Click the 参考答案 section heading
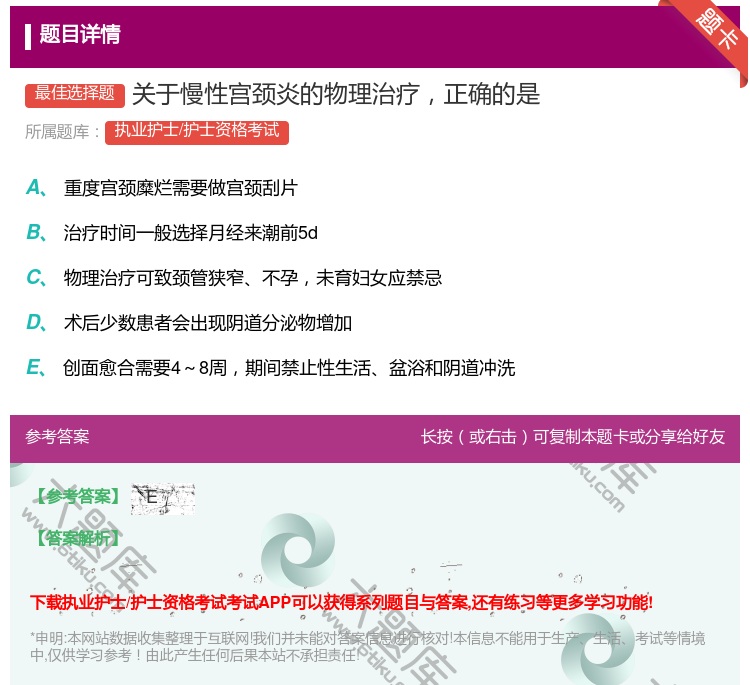The image size is (750, 685). (57, 437)
